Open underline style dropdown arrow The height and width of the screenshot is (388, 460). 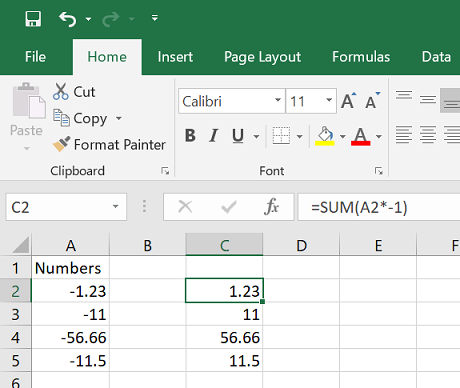[x=256, y=136]
